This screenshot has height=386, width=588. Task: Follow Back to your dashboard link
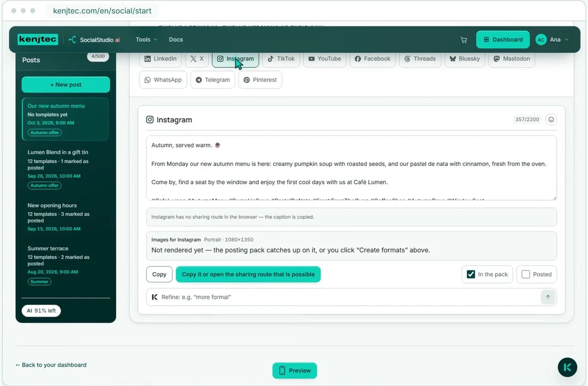click(x=51, y=365)
